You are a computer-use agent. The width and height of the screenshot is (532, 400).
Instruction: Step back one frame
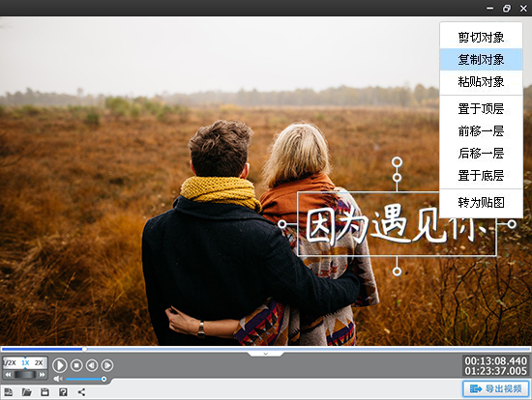click(x=92, y=365)
